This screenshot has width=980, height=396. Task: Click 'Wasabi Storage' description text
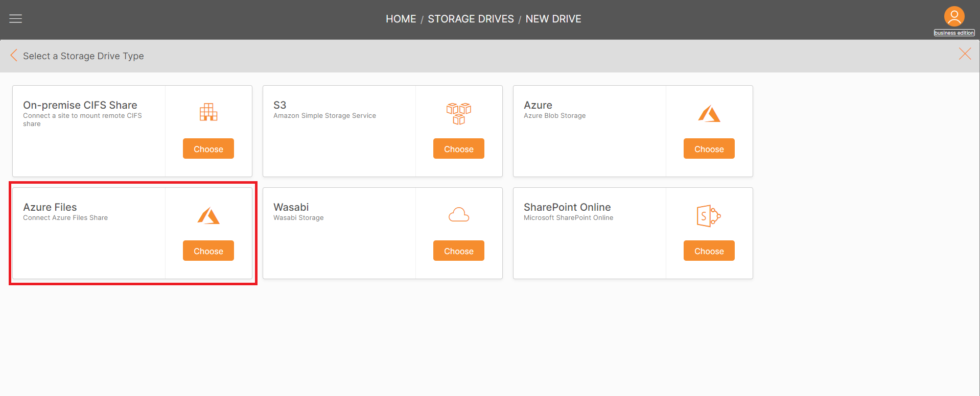(x=298, y=218)
